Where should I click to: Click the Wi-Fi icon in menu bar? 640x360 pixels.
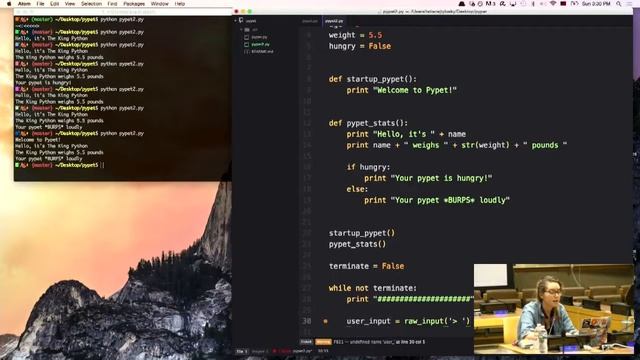553,4
